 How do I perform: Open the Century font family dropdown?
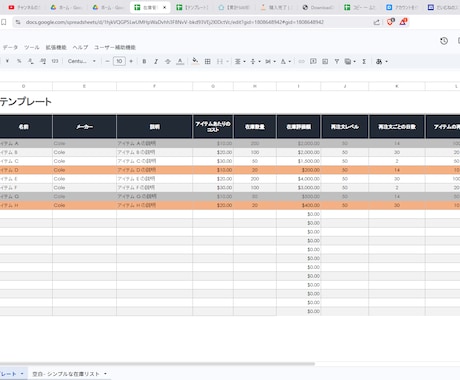point(82,61)
